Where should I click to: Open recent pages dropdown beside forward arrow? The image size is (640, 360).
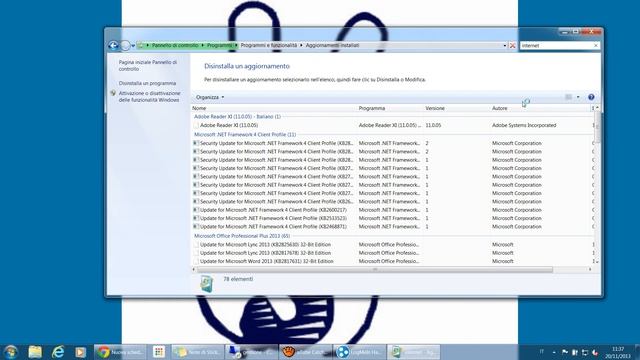tap(133, 46)
